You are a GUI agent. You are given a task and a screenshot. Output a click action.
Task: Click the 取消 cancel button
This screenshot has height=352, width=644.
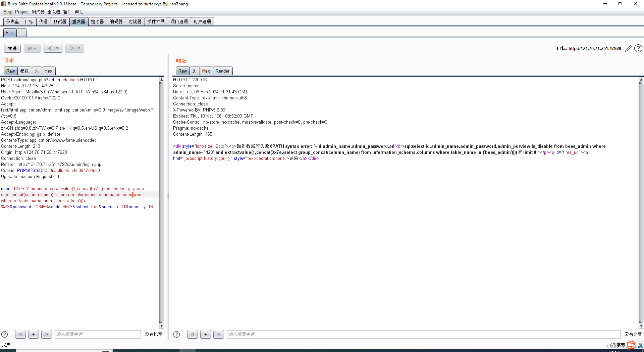32,48
